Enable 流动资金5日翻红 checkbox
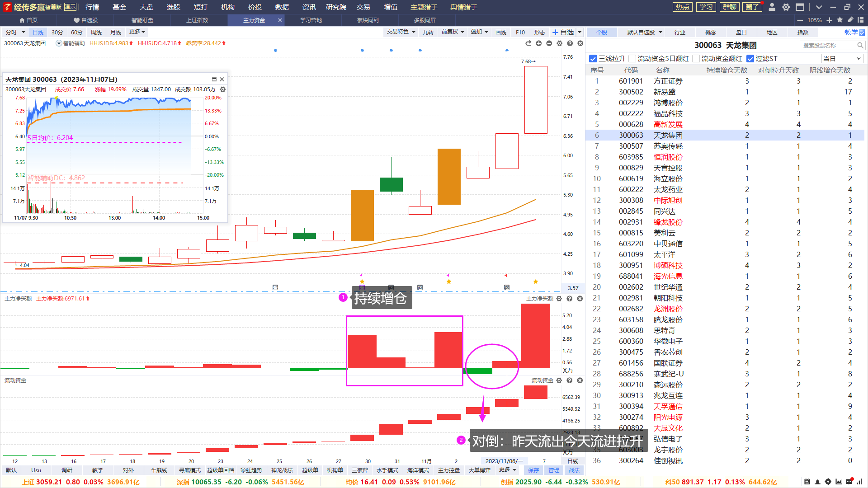Image resolution: width=868 pixels, height=488 pixels. tap(632, 59)
